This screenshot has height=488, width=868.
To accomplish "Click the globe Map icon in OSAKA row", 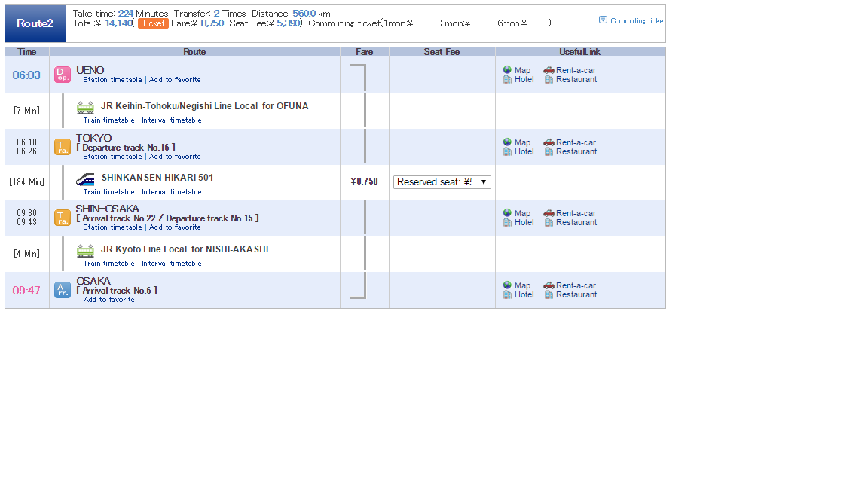I will tap(507, 285).
